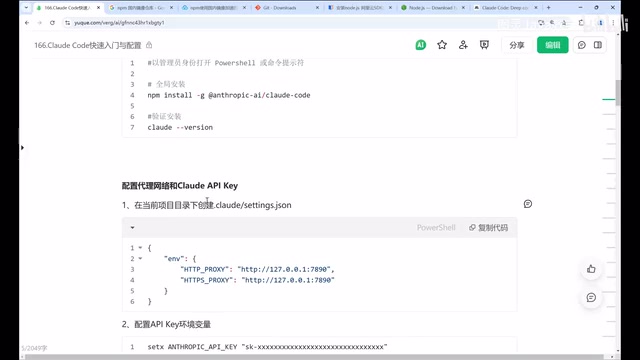Open the comments panel icon beside the green button
Viewport: 640px width, 360px height.
click(x=582, y=45)
